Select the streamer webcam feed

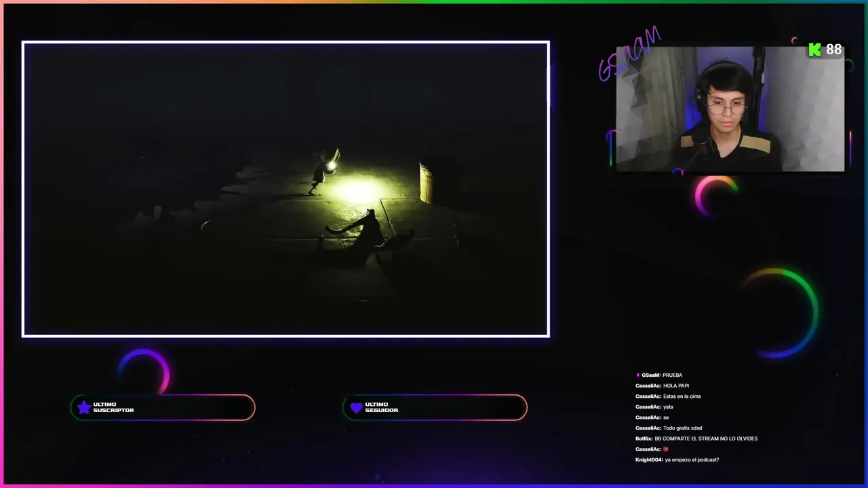tap(730, 109)
